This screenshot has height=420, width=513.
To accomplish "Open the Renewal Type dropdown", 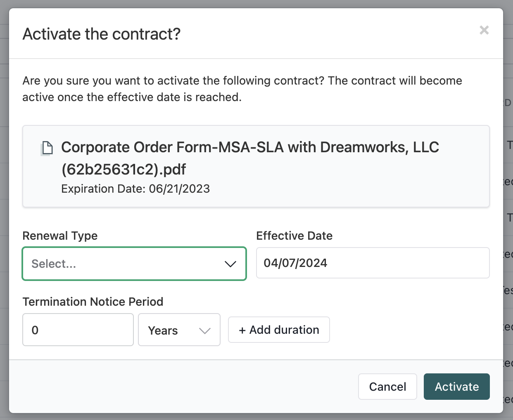I will coord(134,264).
